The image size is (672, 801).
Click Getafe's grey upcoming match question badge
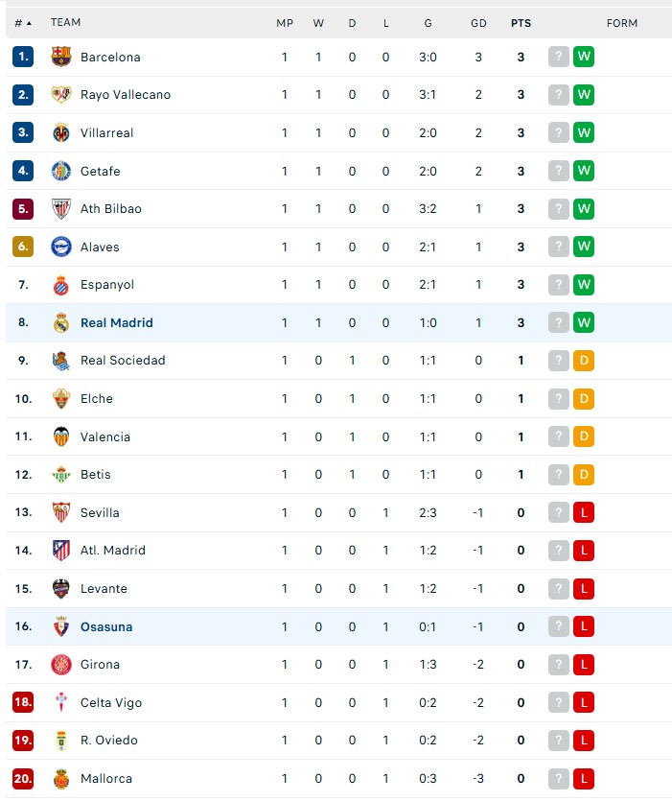click(x=559, y=171)
